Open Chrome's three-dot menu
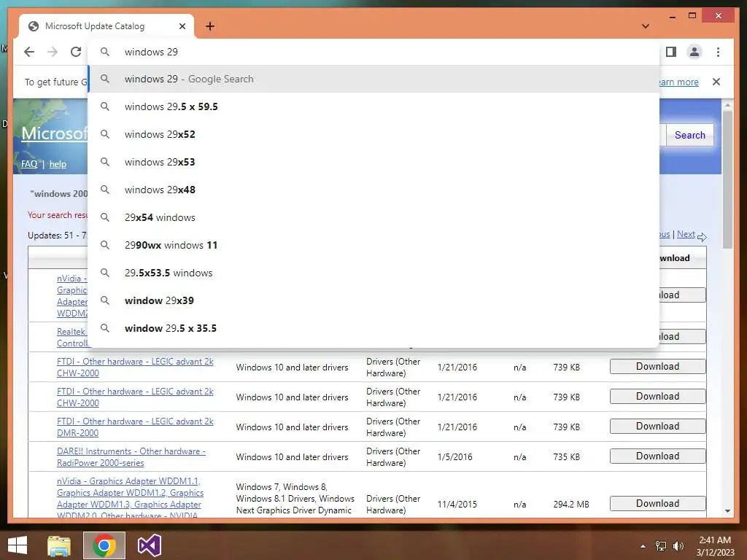This screenshot has height=560, width=747. click(718, 52)
